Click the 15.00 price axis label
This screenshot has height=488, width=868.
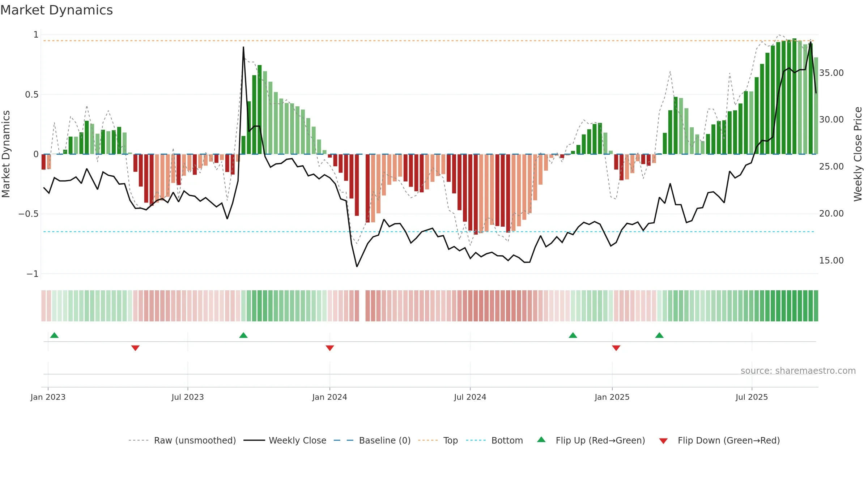[831, 260]
